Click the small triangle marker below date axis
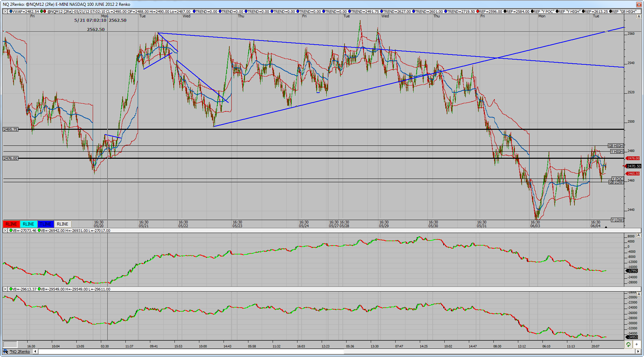 (x=606, y=227)
